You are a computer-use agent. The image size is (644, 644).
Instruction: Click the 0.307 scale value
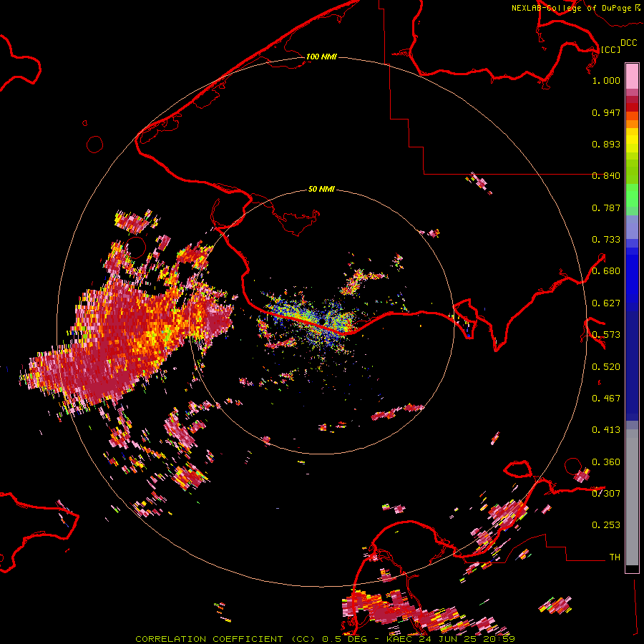coord(606,493)
